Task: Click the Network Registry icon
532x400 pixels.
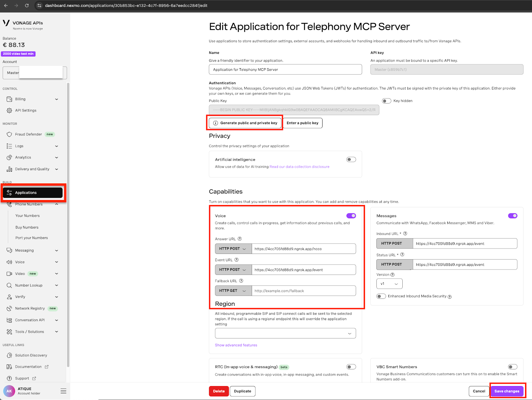Action: pos(9,308)
